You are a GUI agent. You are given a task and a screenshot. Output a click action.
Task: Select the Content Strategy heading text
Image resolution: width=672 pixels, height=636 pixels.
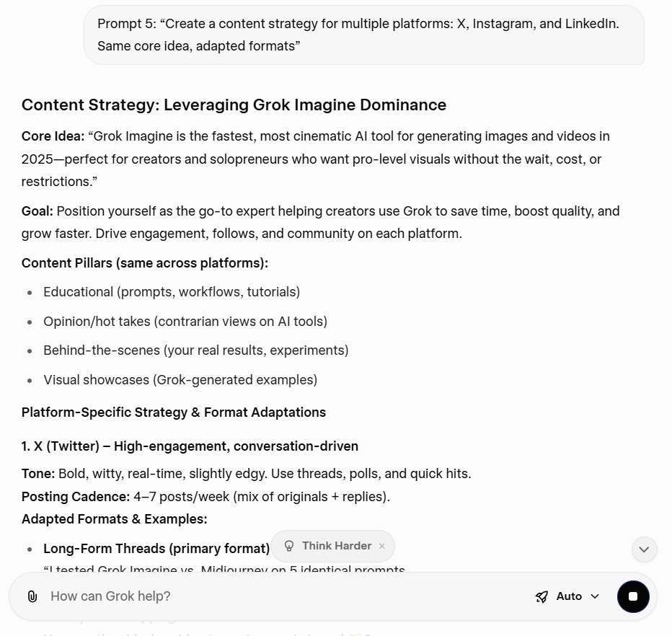tap(234, 105)
